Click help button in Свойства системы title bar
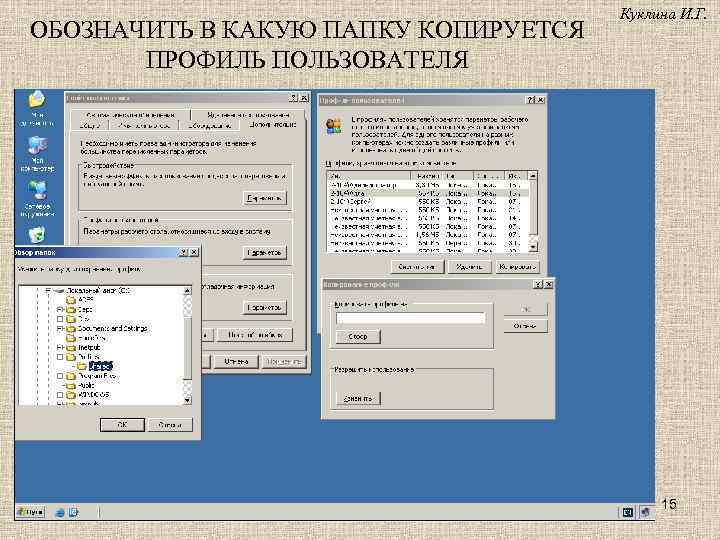Screen dimensions: 720x540 (x=294, y=98)
